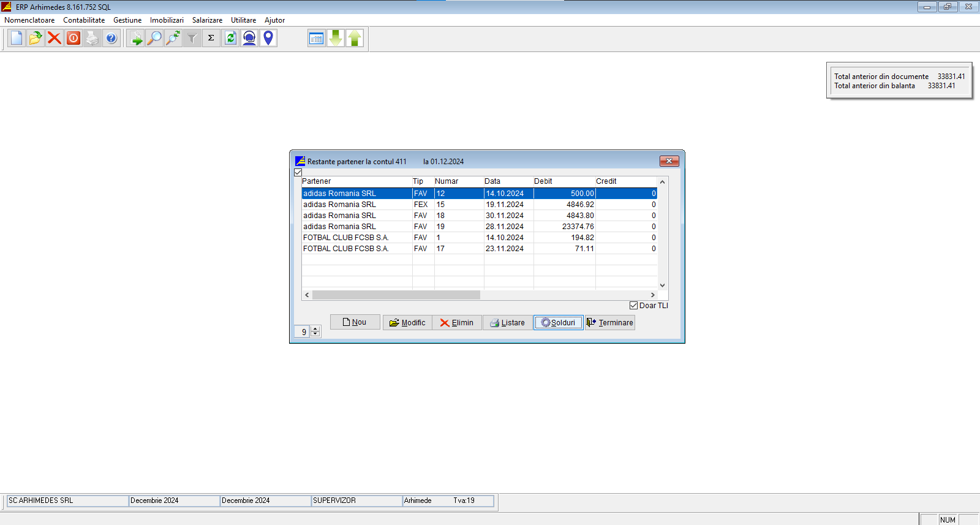Click the new document toolbar icon
The width and height of the screenshot is (980, 525).
[17, 39]
